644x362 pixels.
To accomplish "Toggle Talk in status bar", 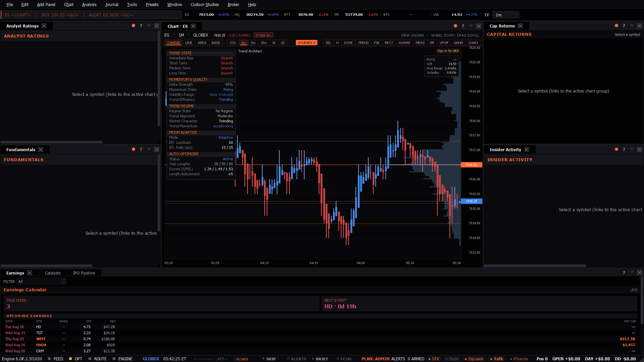I will [x=496, y=359].
